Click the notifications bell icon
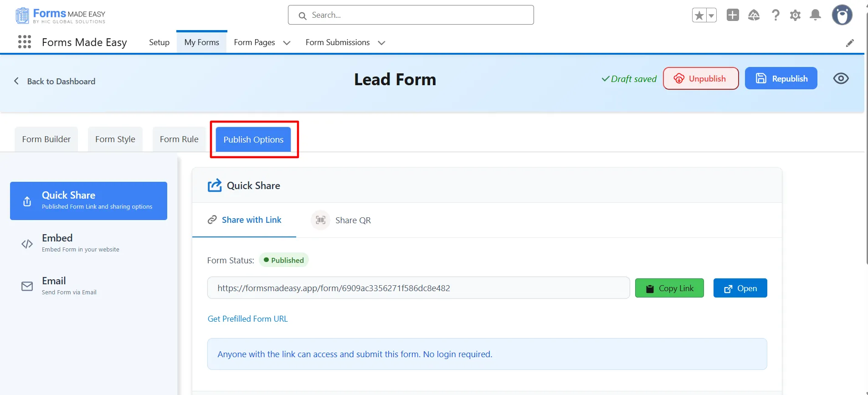 [815, 15]
